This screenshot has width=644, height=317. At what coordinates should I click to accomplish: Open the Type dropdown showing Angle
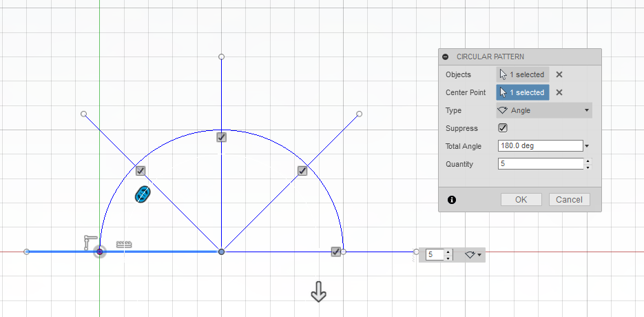coord(544,110)
